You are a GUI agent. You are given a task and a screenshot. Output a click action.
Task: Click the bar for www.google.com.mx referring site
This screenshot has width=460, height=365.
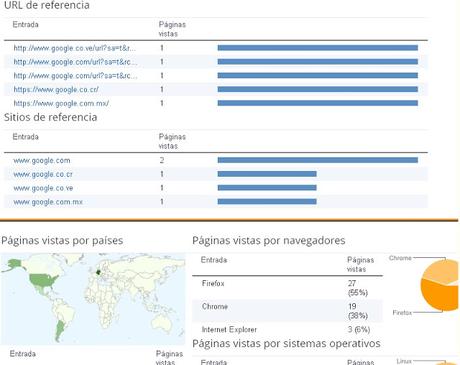[267, 202]
